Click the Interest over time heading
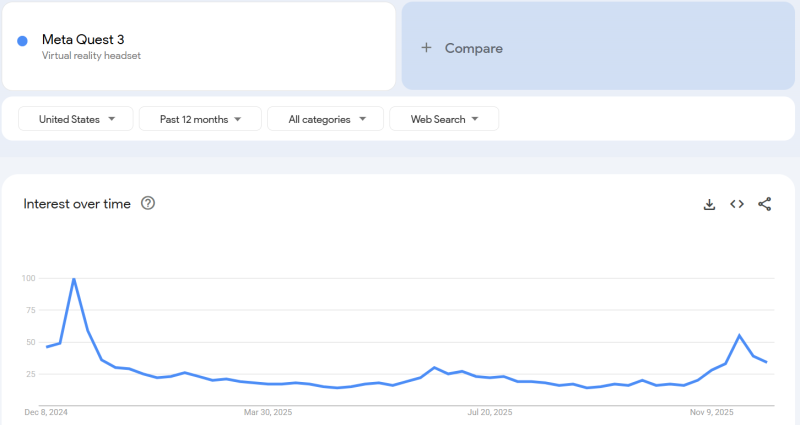The width and height of the screenshot is (800, 425). click(77, 204)
